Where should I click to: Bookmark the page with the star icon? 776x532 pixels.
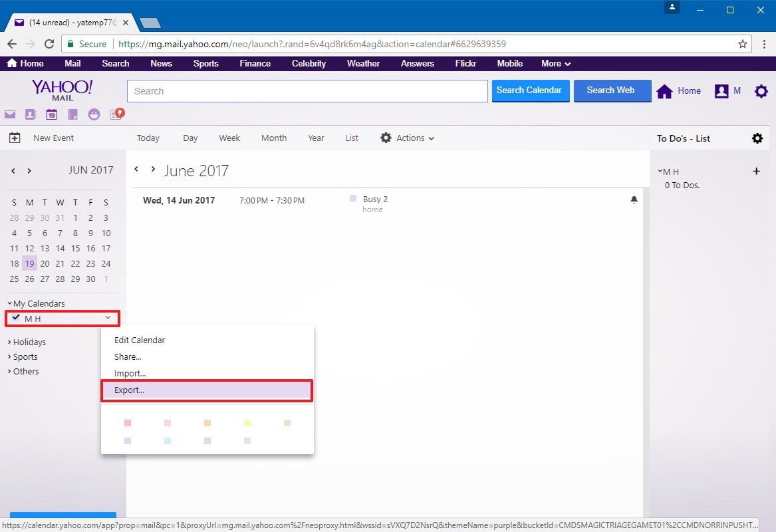click(742, 44)
